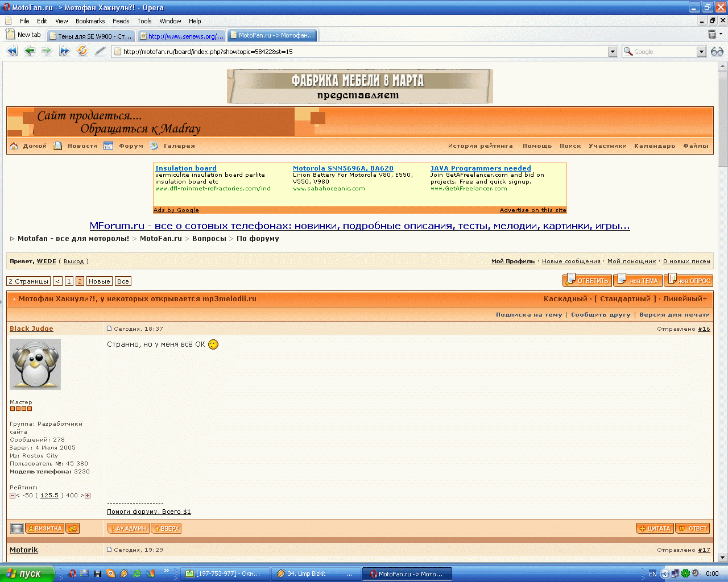The height and width of the screenshot is (582, 728).
Task: Switch to the senews.org tab
Action: tap(181, 36)
